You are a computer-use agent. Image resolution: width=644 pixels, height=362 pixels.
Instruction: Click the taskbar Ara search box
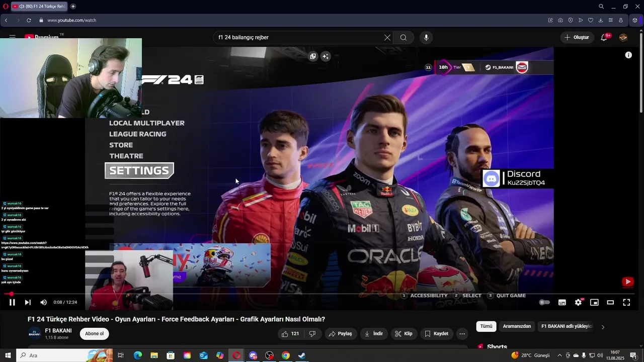(65, 355)
